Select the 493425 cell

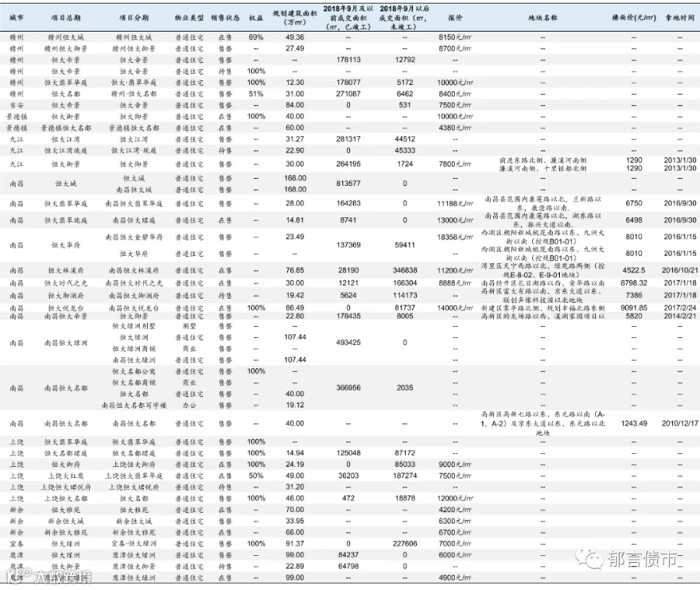348,342
